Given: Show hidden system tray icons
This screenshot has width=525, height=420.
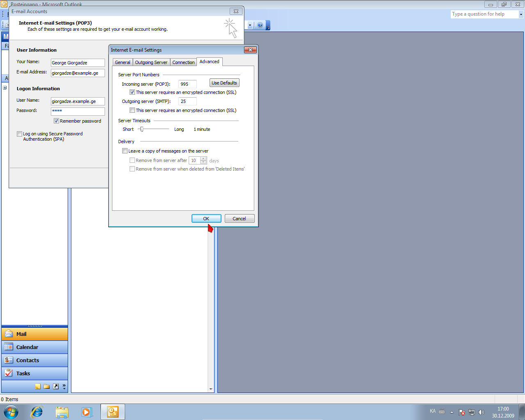Looking at the screenshot, I should tap(452, 412).
